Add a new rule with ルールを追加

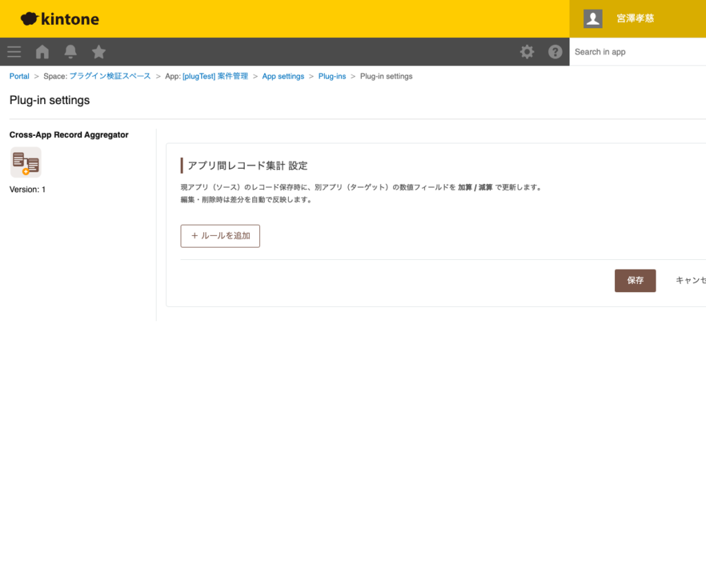click(220, 236)
